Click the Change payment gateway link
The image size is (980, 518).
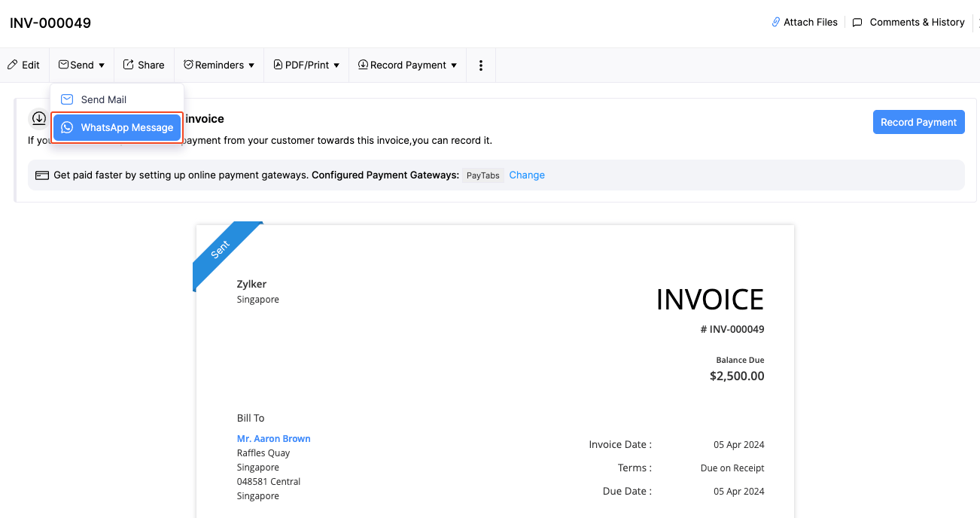click(527, 175)
